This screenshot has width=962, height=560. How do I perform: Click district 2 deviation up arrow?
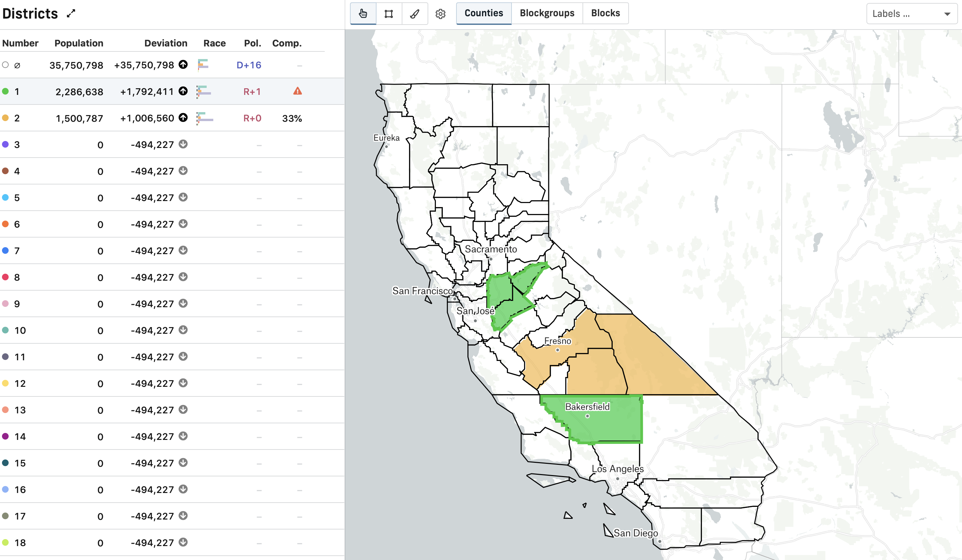[x=183, y=117]
